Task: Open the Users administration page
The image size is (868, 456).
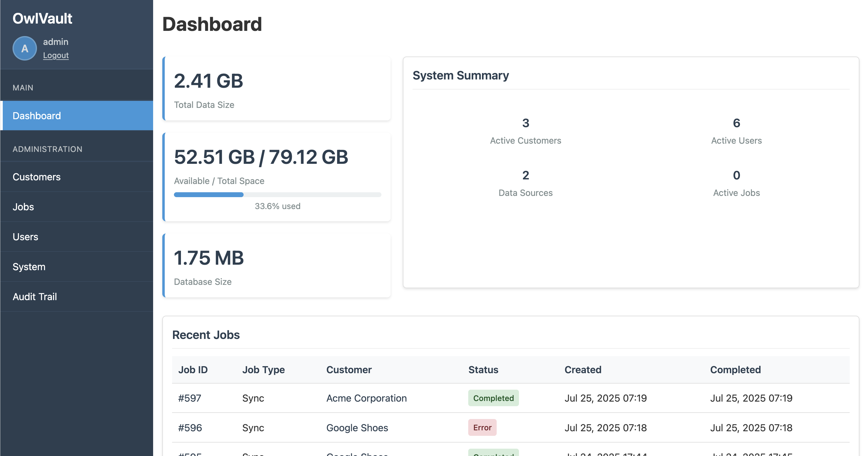Action: click(25, 236)
